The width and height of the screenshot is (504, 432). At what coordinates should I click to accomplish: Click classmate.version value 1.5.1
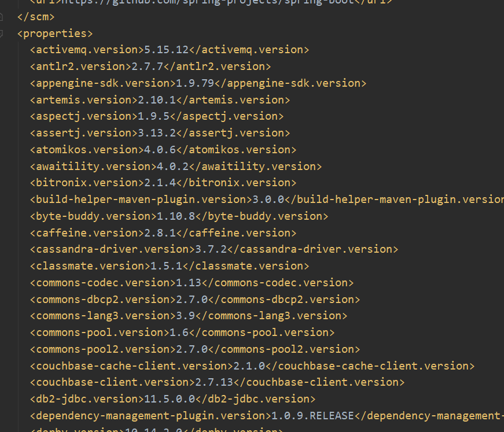pyautogui.click(x=166, y=266)
